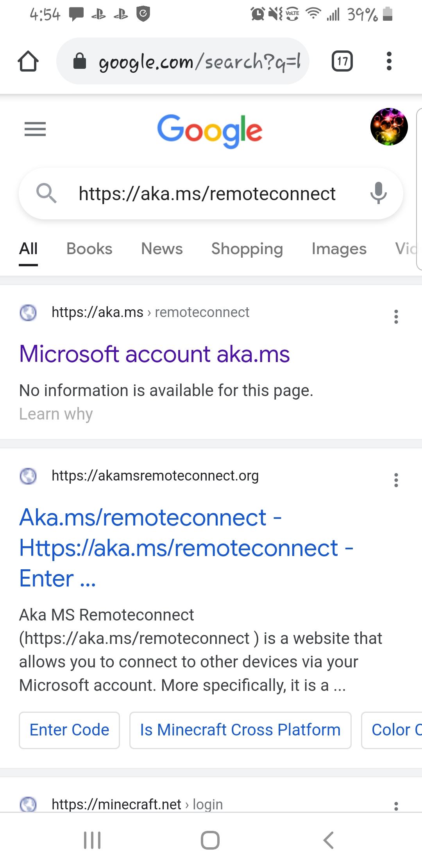
Task: Start voice search with microphone icon
Action: pyautogui.click(x=378, y=193)
